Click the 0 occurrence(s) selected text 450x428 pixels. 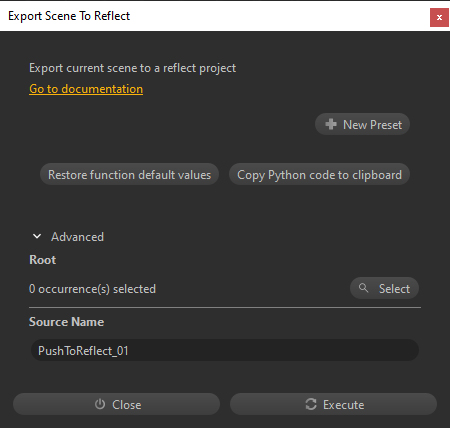coord(92,289)
